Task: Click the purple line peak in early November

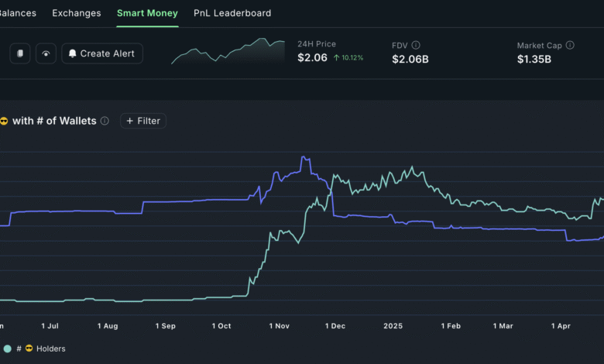Action: [x=305, y=158]
